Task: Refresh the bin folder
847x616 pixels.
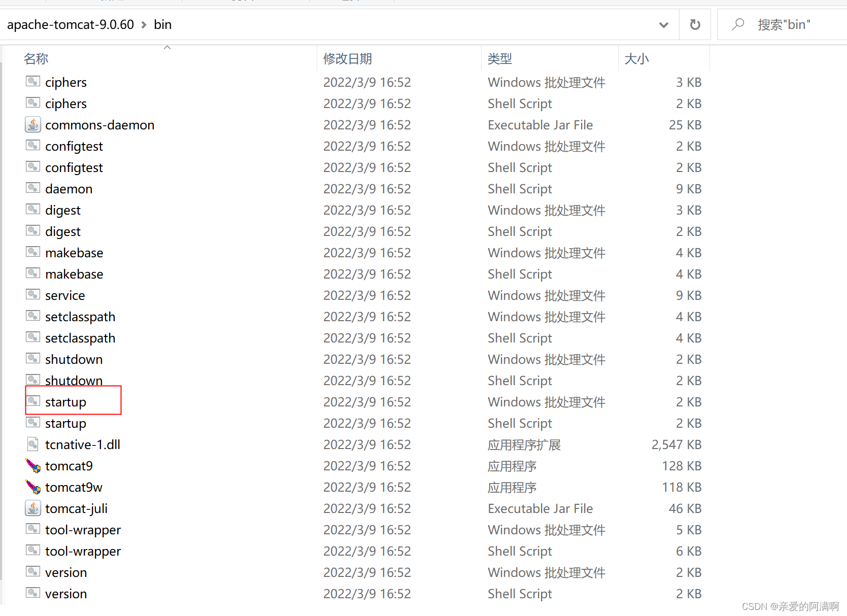Action: click(x=695, y=24)
